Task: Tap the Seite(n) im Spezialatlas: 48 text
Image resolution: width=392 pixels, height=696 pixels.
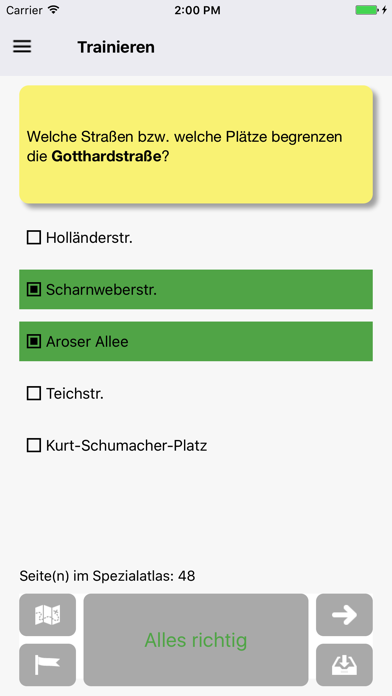Action: coord(107,576)
